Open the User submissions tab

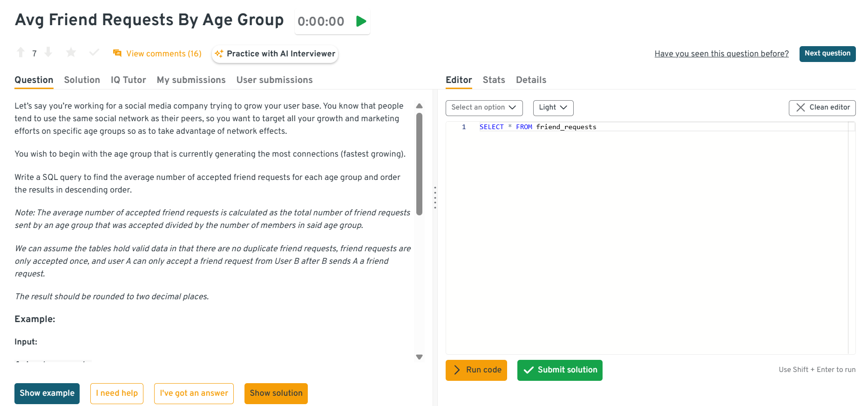(274, 80)
